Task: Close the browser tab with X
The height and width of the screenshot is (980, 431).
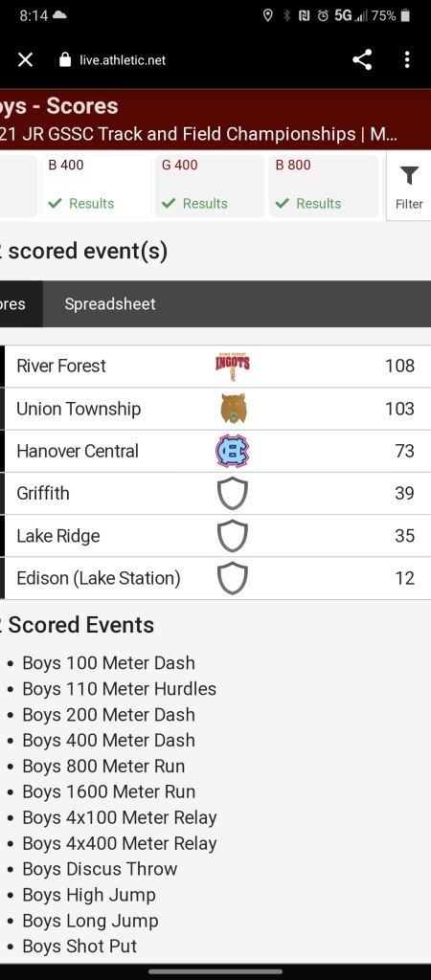Action: pyautogui.click(x=25, y=60)
